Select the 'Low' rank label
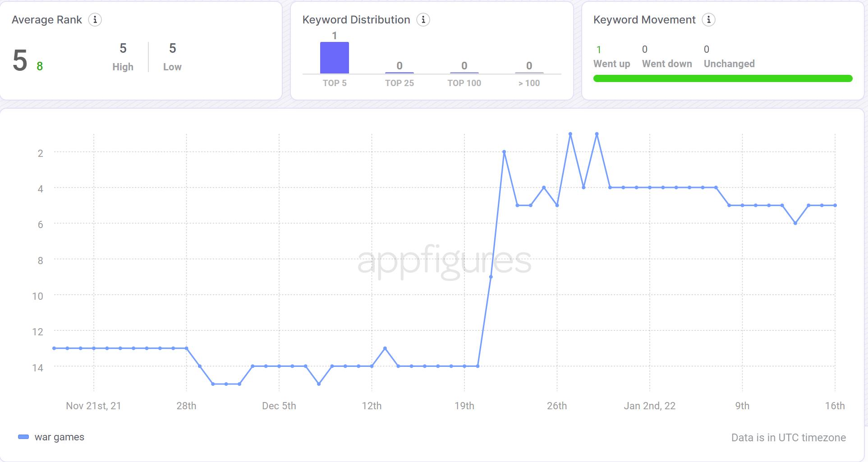The width and height of the screenshot is (868, 462). (172, 67)
